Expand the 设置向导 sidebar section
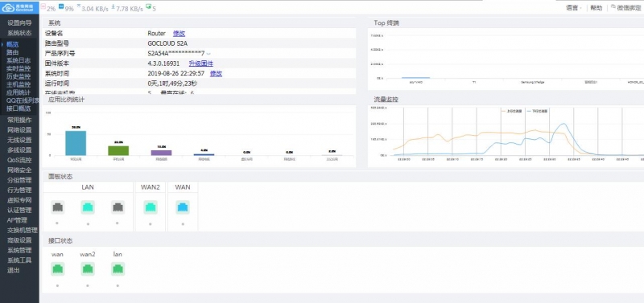Image resolution: width=644 pixels, height=303 pixels. point(19,23)
